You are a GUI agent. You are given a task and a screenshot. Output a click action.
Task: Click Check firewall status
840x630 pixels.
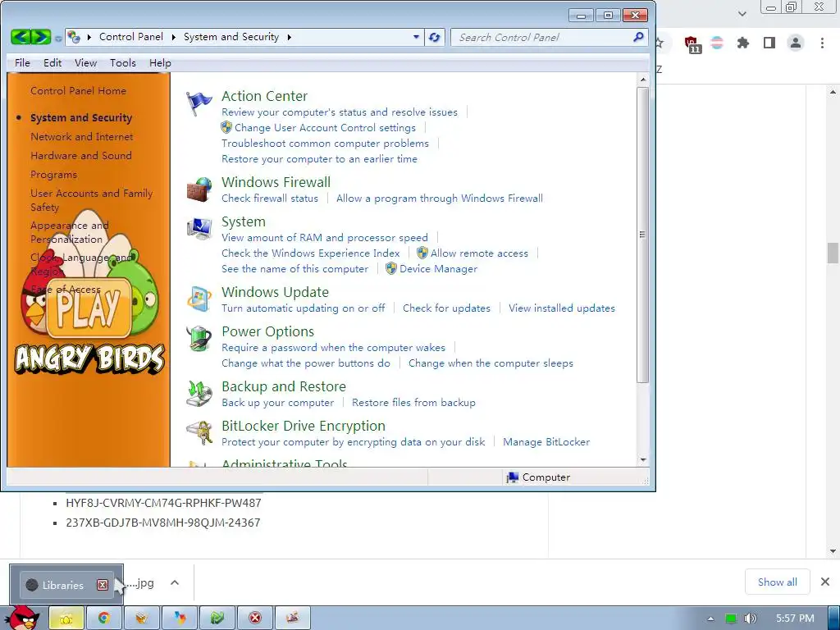tap(270, 199)
